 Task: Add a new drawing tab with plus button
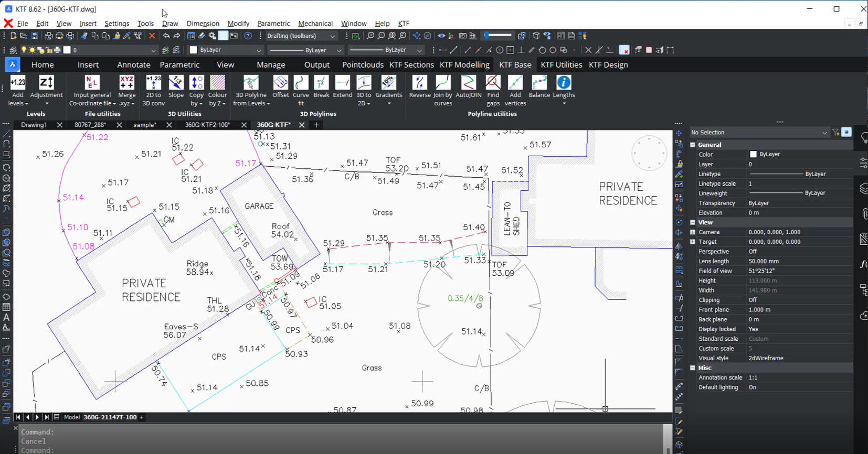316,125
